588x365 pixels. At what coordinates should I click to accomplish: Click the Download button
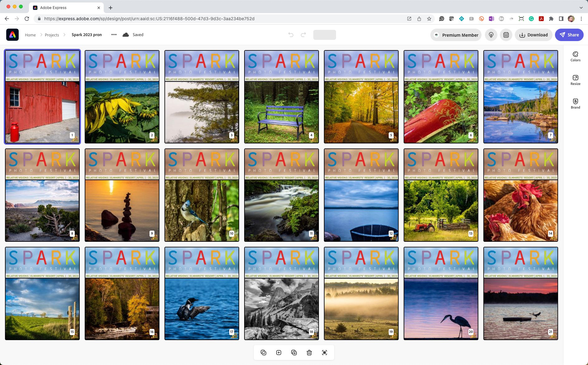pos(533,35)
